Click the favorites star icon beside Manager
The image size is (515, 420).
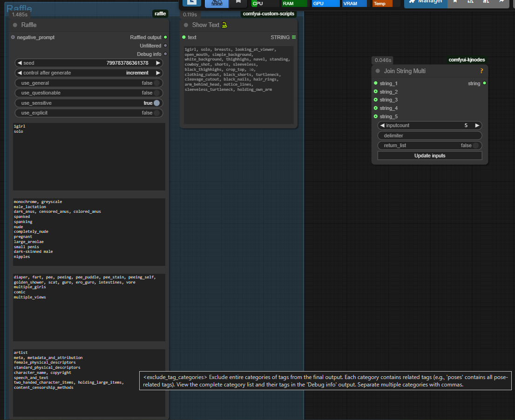point(455,2)
